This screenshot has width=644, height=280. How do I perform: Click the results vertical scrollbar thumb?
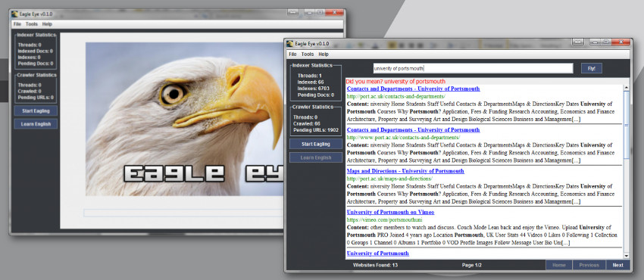tap(626, 125)
